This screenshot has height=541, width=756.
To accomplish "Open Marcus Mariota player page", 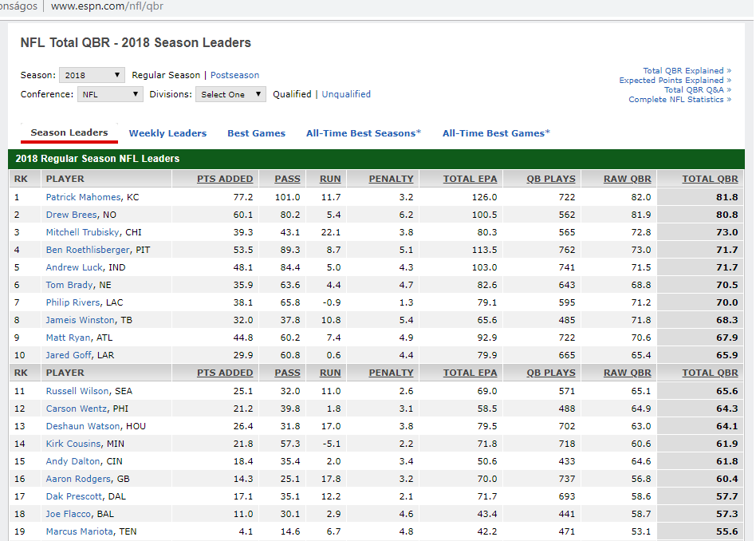I will click(x=80, y=531).
